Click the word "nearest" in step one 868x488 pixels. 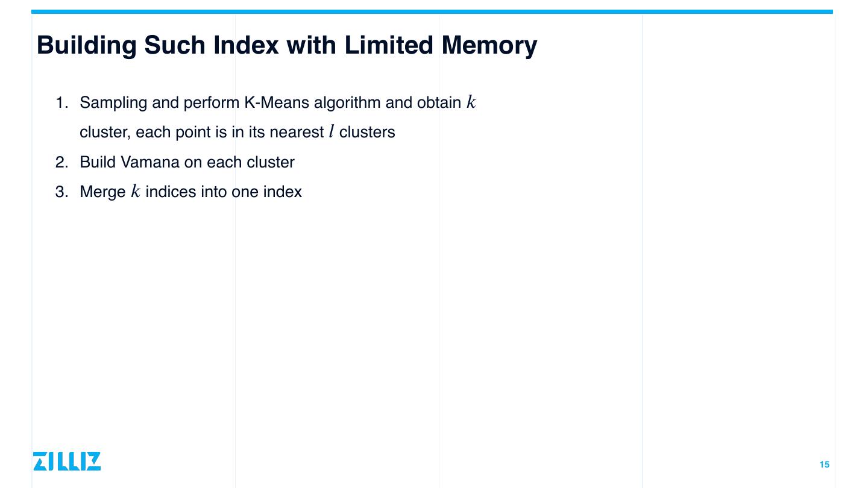tap(297, 132)
